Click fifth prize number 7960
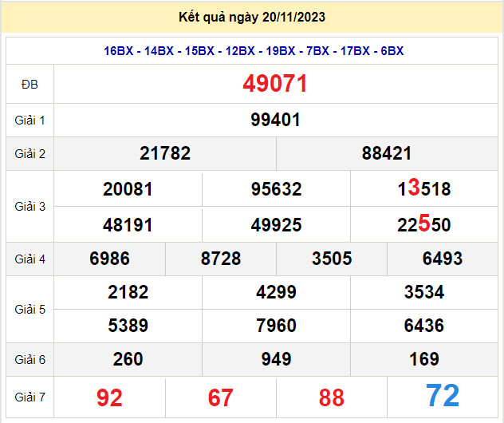The image size is (504, 423). 276,326
